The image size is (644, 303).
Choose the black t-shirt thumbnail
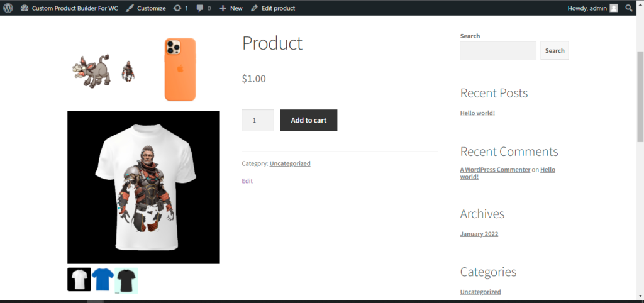point(126,281)
